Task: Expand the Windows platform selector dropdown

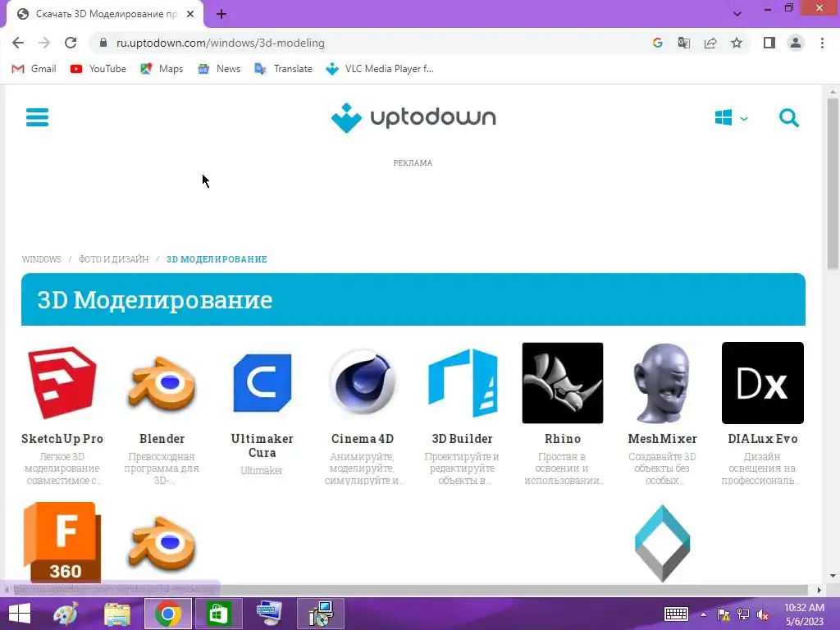Action: pos(731,118)
